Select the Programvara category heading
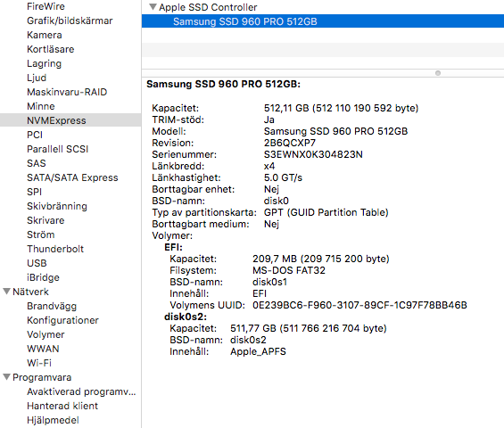Image resolution: width=504 pixels, height=428 pixels. point(42,377)
